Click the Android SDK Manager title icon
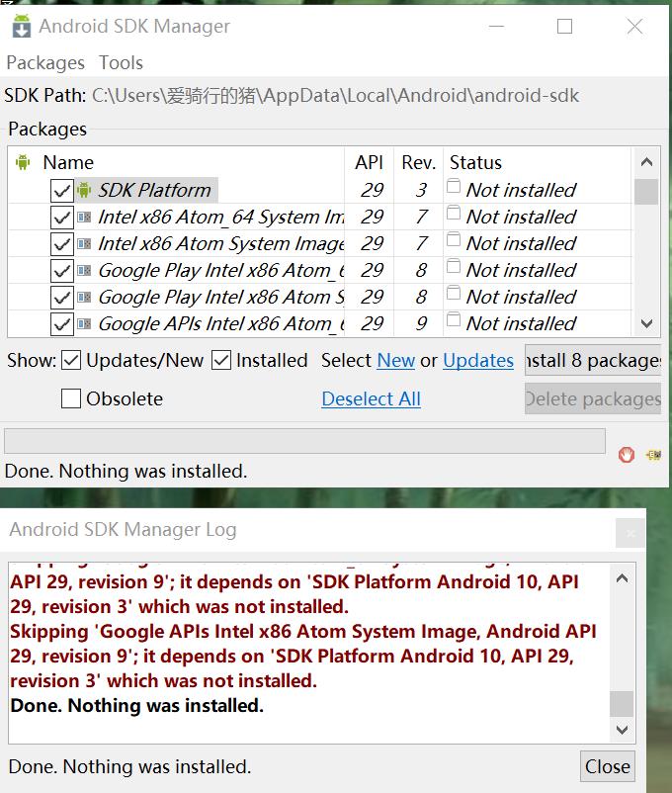 (21, 26)
